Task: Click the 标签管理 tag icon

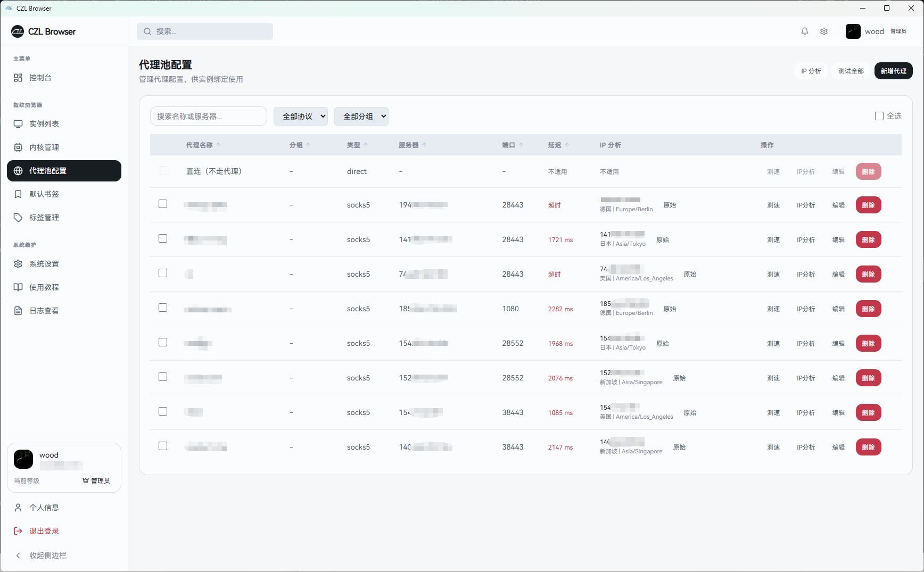Action: (x=18, y=218)
